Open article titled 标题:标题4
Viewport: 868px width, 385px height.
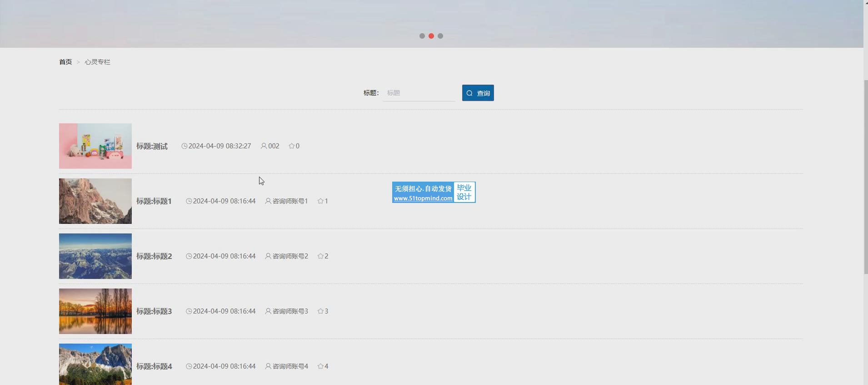[154, 366]
